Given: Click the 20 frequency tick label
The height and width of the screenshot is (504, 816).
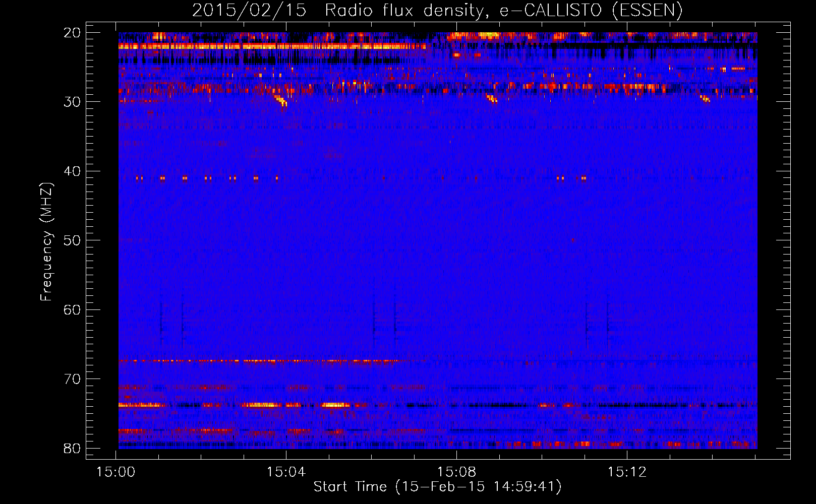Looking at the screenshot, I should [72, 33].
